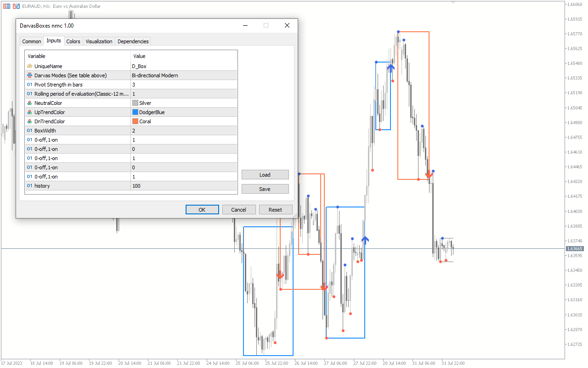Click the Load button

click(265, 175)
